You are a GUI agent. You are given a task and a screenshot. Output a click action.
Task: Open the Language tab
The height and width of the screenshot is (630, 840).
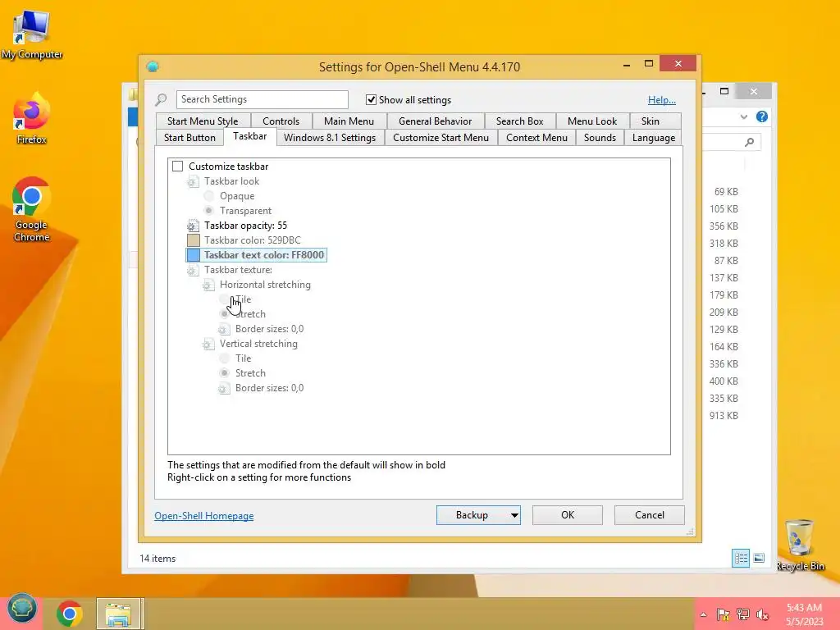point(654,138)
